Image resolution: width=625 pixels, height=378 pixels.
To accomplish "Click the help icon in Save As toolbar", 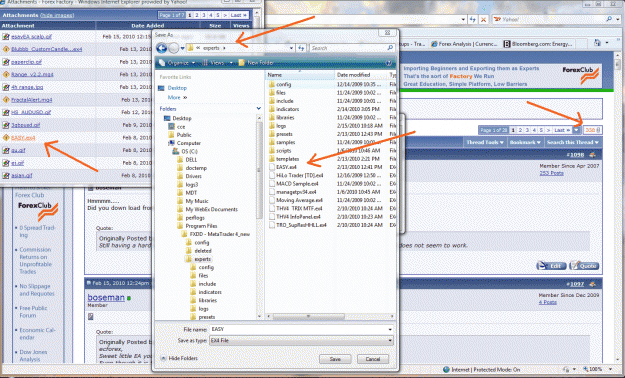I will 389,63.
